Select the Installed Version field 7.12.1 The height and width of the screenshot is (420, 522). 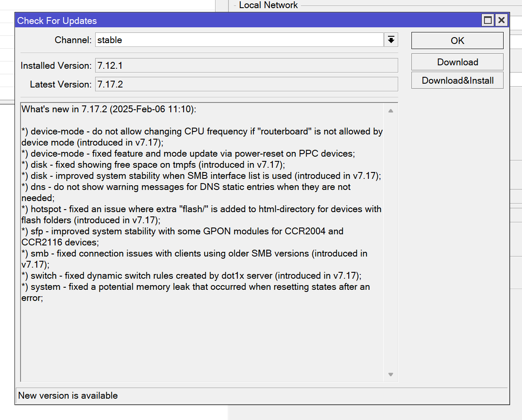coord(246,66)
